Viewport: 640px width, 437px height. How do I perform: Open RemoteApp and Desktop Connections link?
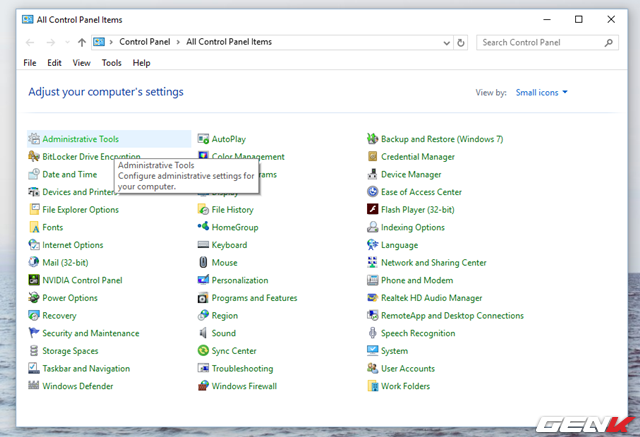pos(452,315)
